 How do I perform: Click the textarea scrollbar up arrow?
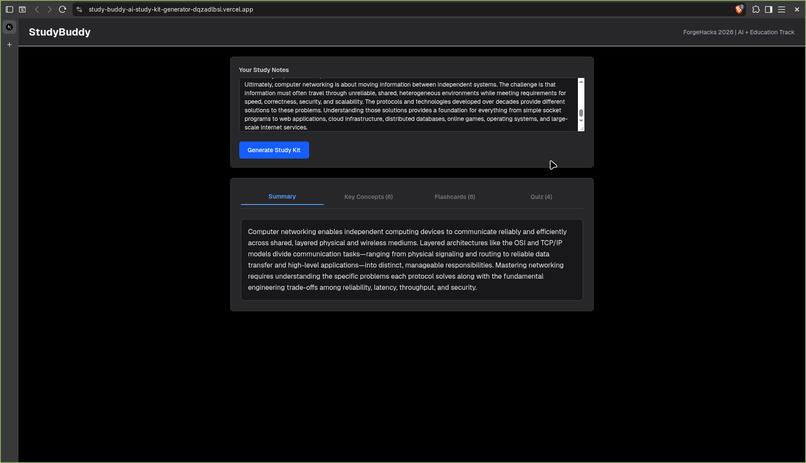coord(581,81)
